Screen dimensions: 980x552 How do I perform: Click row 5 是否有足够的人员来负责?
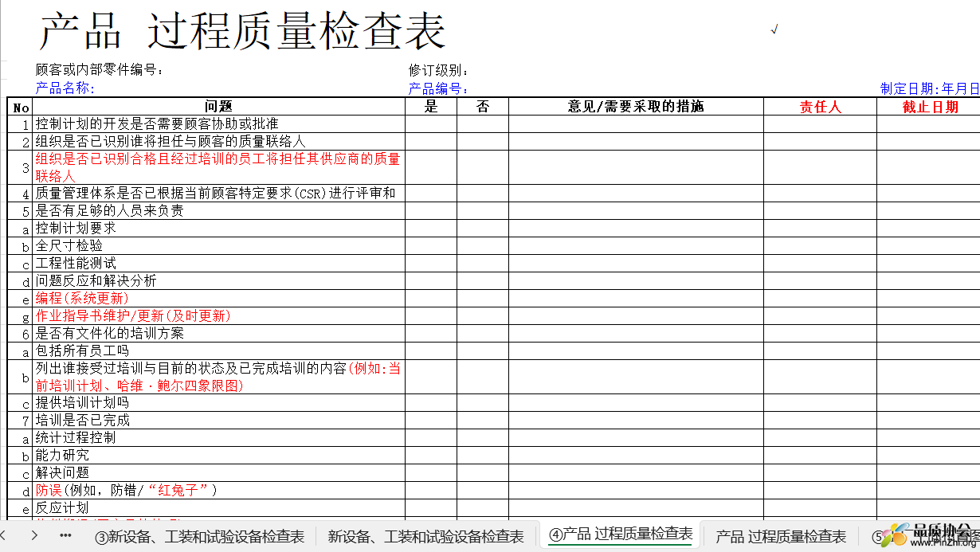click(219, 211)
